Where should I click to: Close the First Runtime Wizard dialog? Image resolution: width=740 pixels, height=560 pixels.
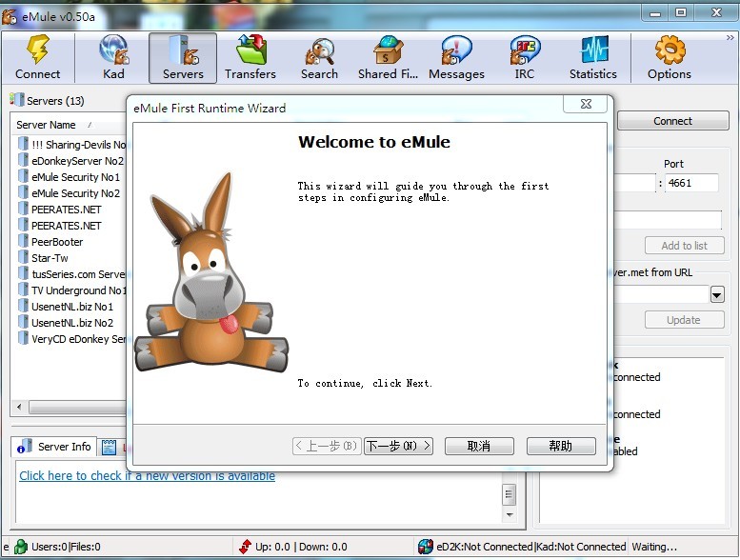pos(586,104)
